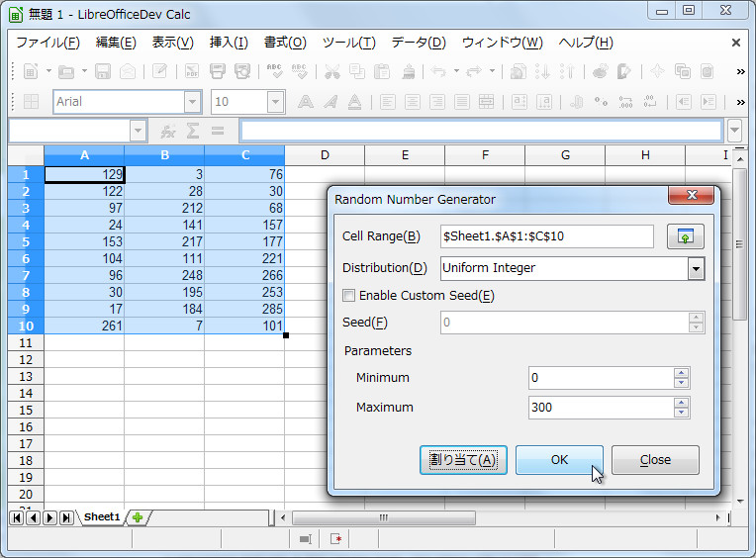Open the ヘルプ(H) menu

[586, 43]
